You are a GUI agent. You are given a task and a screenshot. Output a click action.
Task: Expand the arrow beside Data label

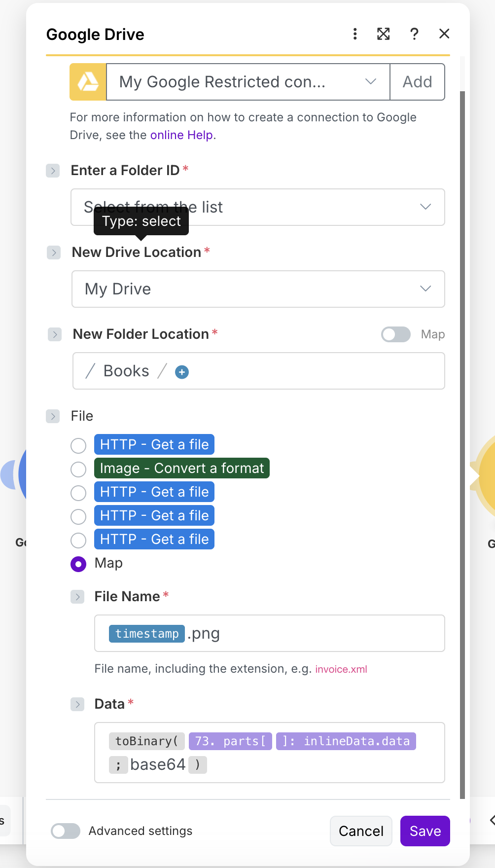point(77,704)
